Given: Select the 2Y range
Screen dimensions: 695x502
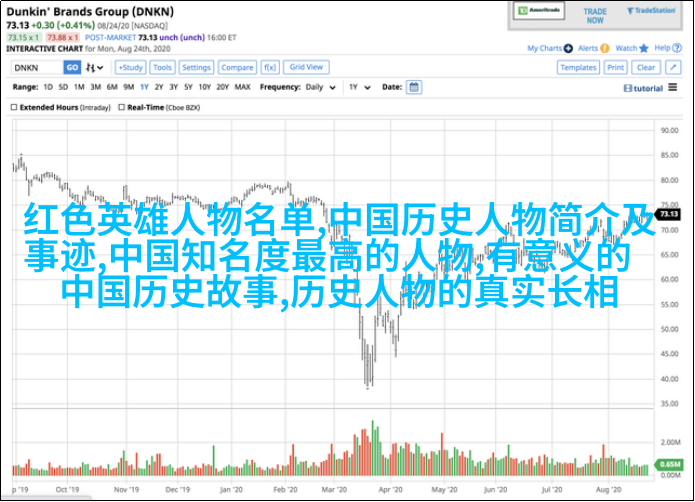Looking at the screenshot, I should [x=159, y=87].
